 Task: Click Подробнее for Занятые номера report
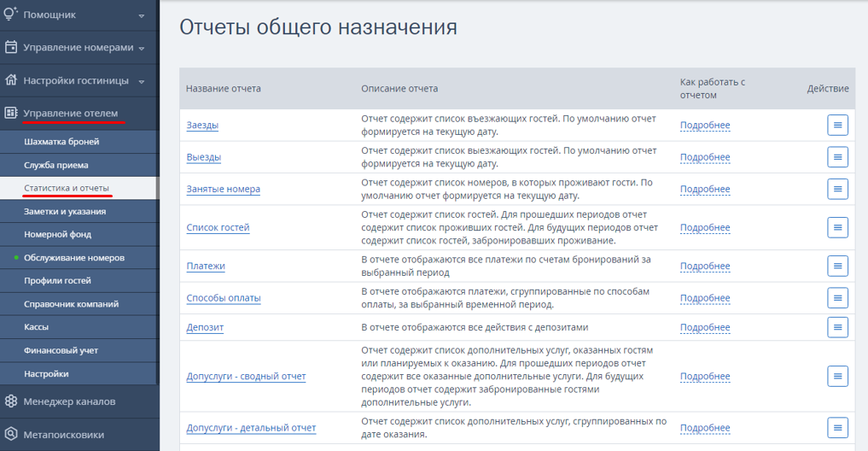(x=705, y=189)
